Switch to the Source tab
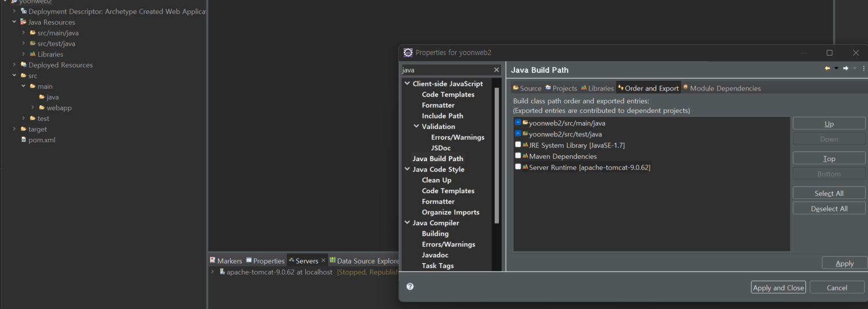The image size is (868, 309). pyautogui.click(x=527, y=88)
